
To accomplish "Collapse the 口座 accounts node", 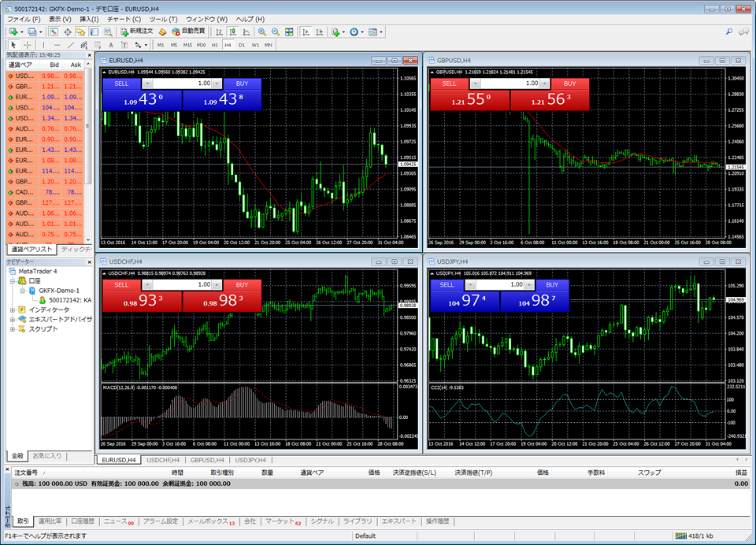I will (x=13, y=280).
